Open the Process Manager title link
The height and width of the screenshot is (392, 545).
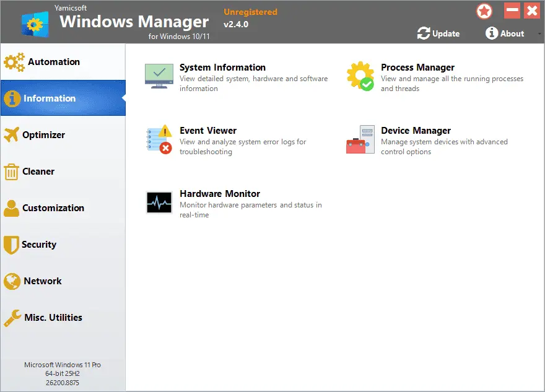click(417, 68)
